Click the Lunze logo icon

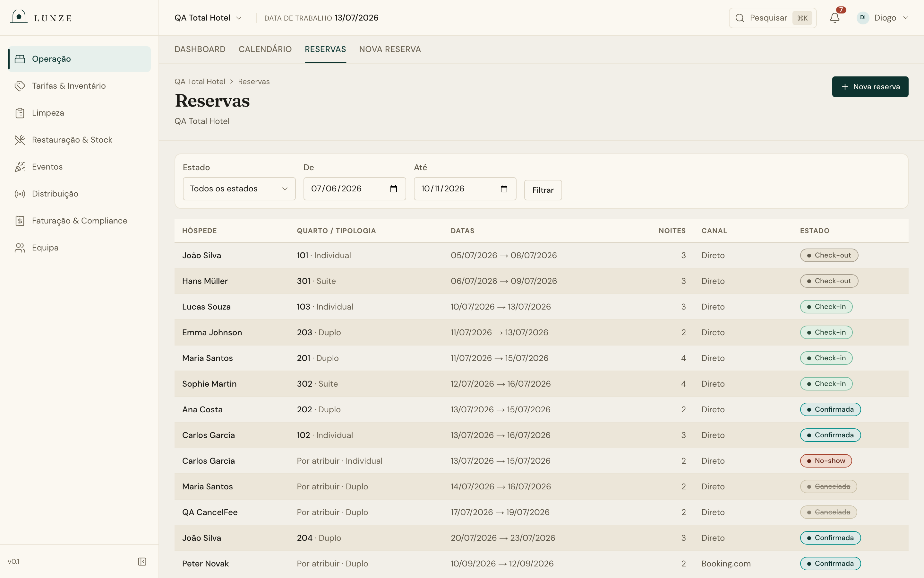[18, 16]
